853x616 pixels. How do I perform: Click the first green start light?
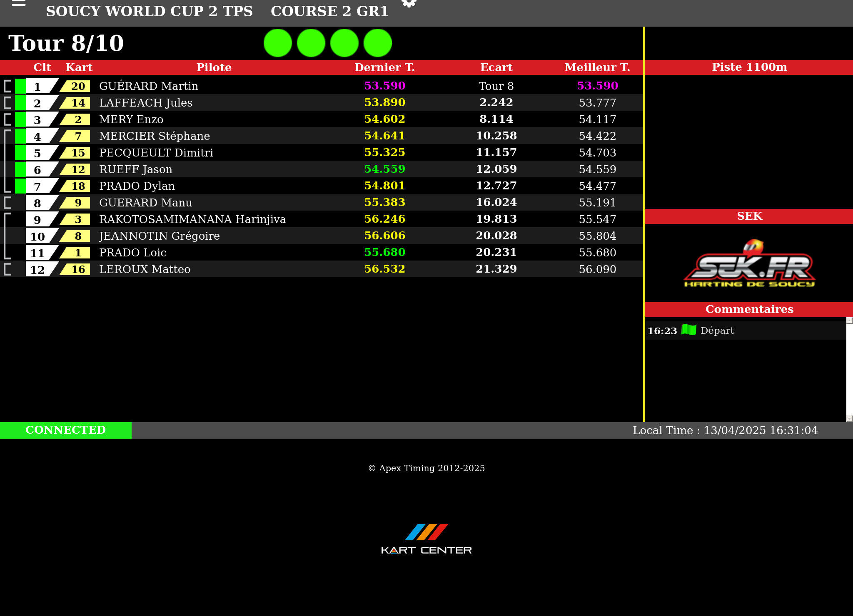click(278, 43)
